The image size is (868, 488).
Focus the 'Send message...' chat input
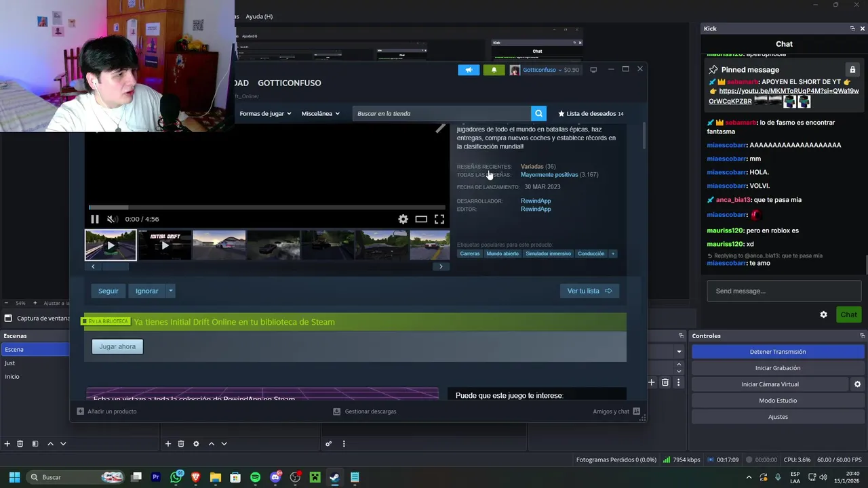(785, 291)
